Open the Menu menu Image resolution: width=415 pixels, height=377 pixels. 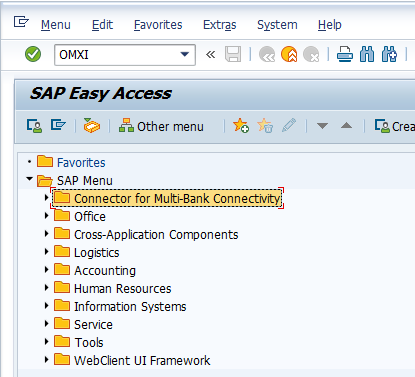[56, 25]
